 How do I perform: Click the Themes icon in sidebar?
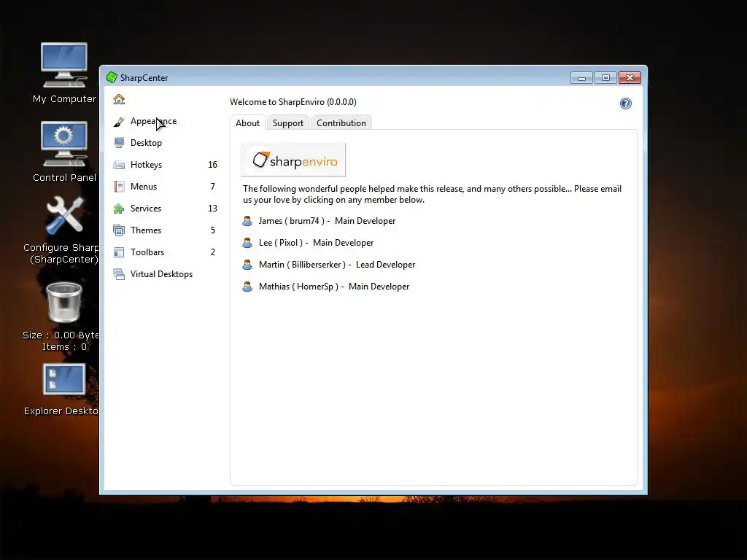pos(119,230)
